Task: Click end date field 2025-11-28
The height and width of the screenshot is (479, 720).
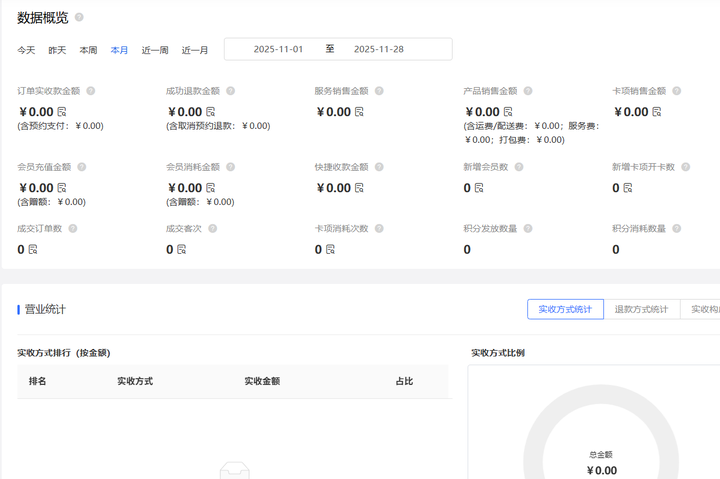Action: click(x=379, y=49)
